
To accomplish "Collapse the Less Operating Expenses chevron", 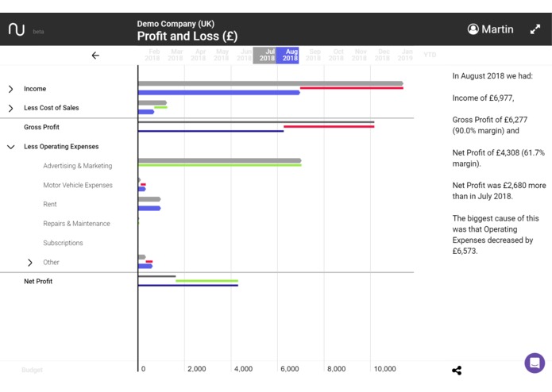I will pos(11,147).
